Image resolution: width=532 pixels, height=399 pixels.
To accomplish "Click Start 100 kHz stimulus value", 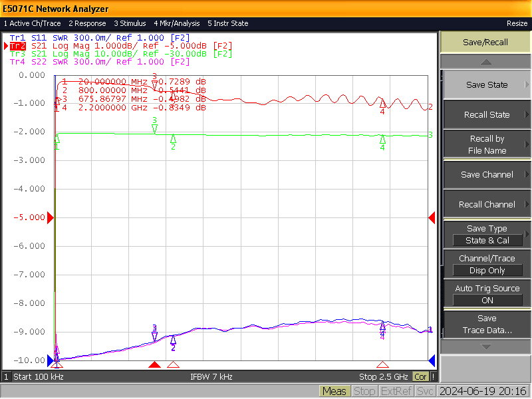I will (x=39, y=377).
